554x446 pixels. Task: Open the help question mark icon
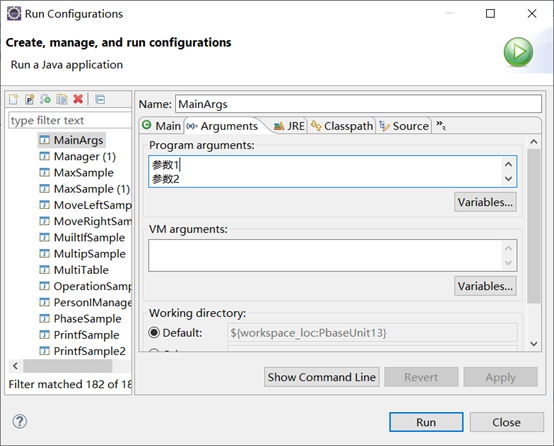tap(19, 421)
